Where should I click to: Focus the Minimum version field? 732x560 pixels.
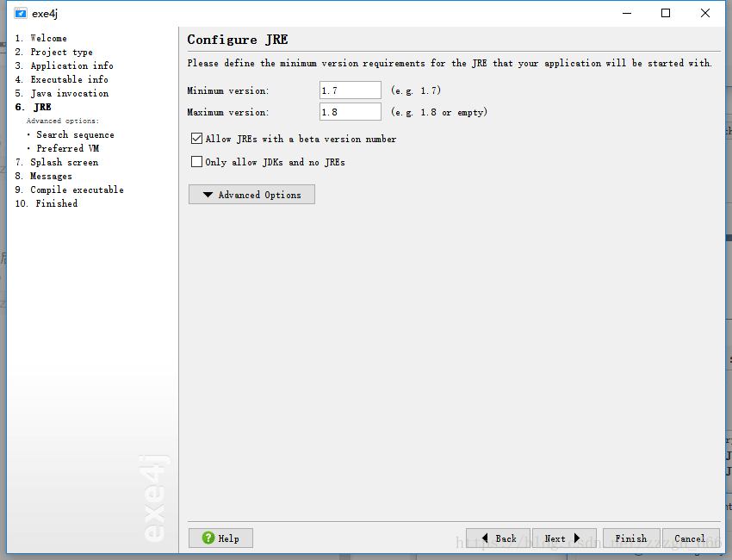pos(350,90)
